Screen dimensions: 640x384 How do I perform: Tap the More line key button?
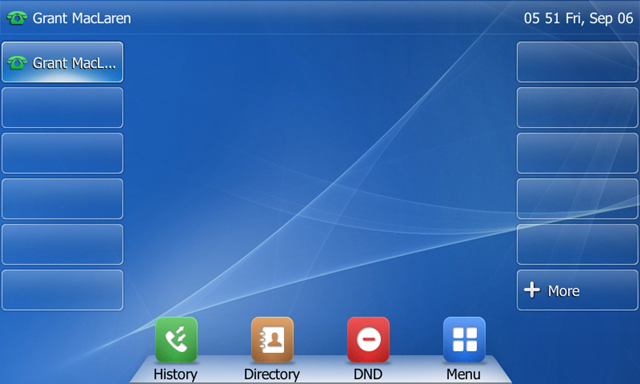point(578,290)
